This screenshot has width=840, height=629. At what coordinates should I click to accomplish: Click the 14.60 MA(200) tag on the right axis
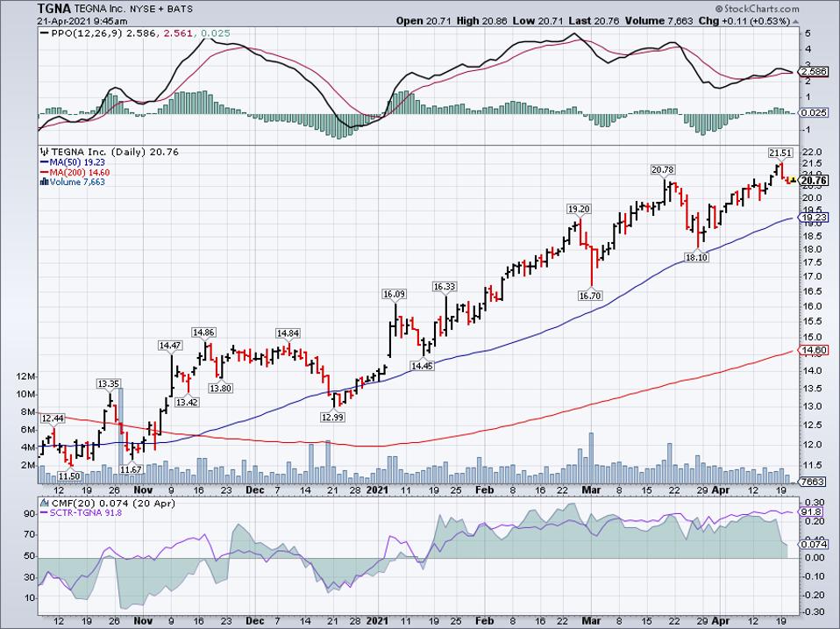coord(814,350)
